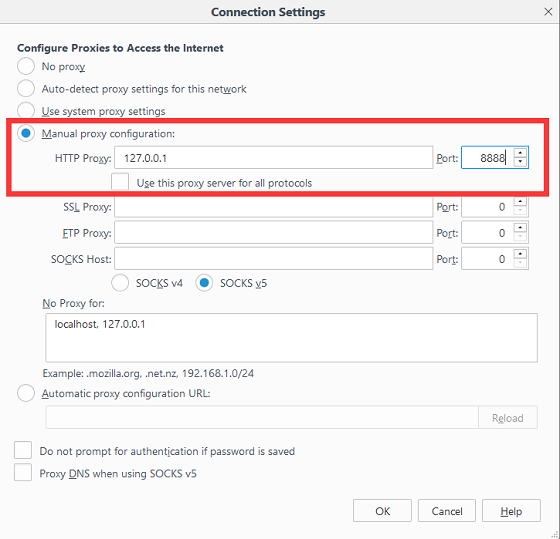The width and height of the screenshot is (560, 539).
Task: Choose Auto-detect proxy settings for this network
Action: (x=26, y=88)
